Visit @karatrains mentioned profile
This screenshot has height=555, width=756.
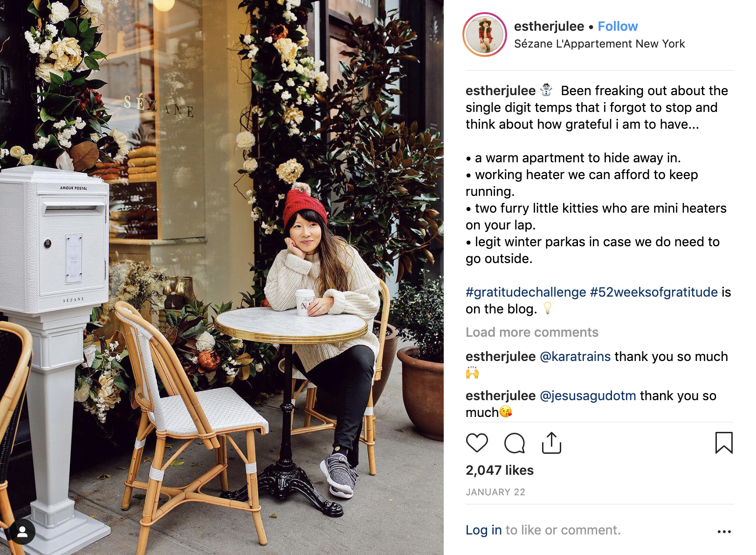point(575,357)
